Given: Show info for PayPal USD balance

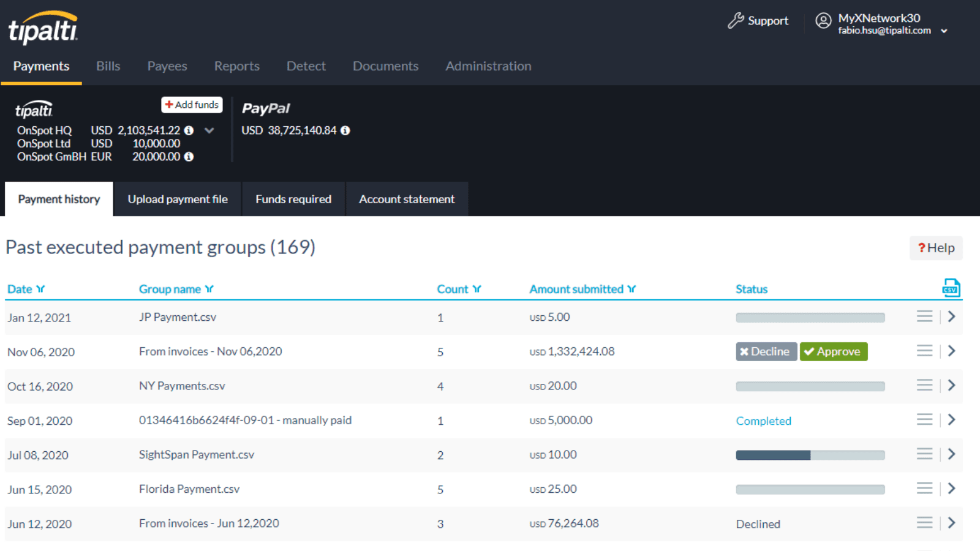Looking at the screenshot, I should tap(345, 130).
